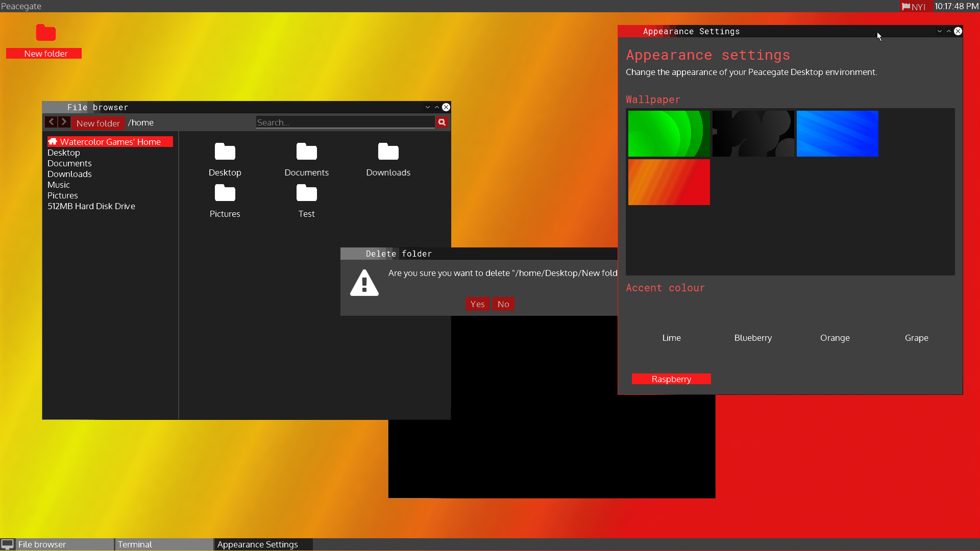Open the Desktop folder icon in file grid
The height and width of the screenshot is (551, 980).
pos(225,152)
